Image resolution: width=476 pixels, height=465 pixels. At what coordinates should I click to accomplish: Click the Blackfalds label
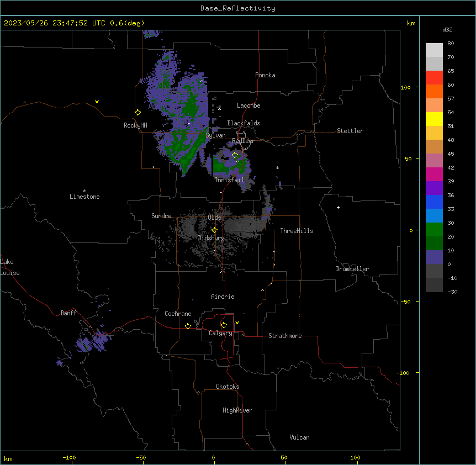(244, 123)
